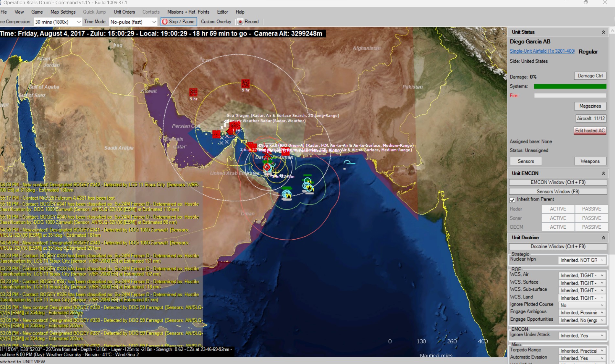Open Engage Ambiguous dropdown
Screen dimensions: 615x364
(x=582, y=313)
